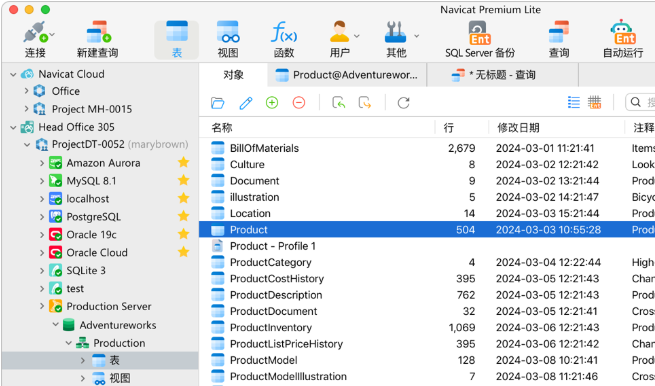The width and height of the screenshot is (655, 386).
Task: Switch to list detail view
Action: pos(574,102)
